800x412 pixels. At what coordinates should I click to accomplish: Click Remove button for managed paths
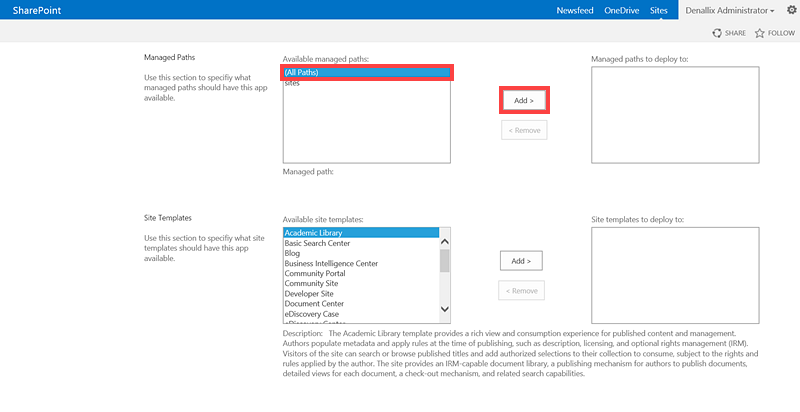524,130
